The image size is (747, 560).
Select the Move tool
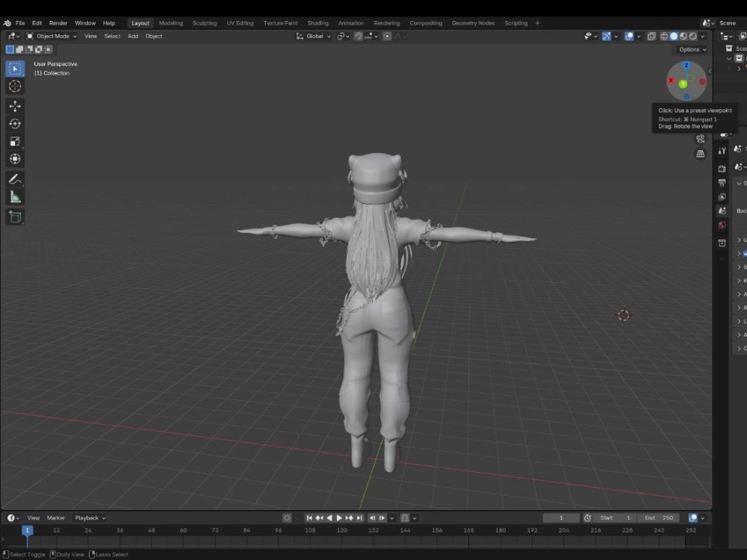(15, 106)
